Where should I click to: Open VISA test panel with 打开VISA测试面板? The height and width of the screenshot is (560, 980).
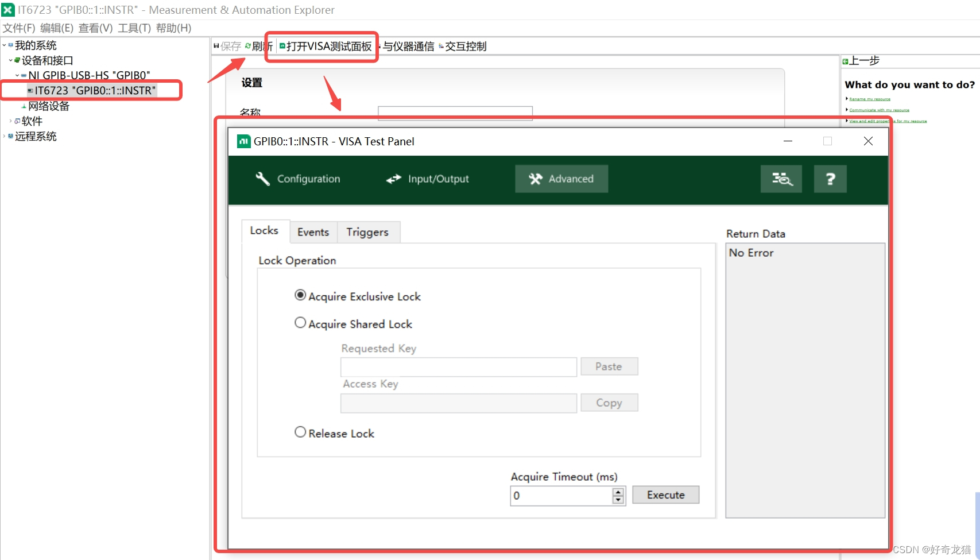coord(326,46)
